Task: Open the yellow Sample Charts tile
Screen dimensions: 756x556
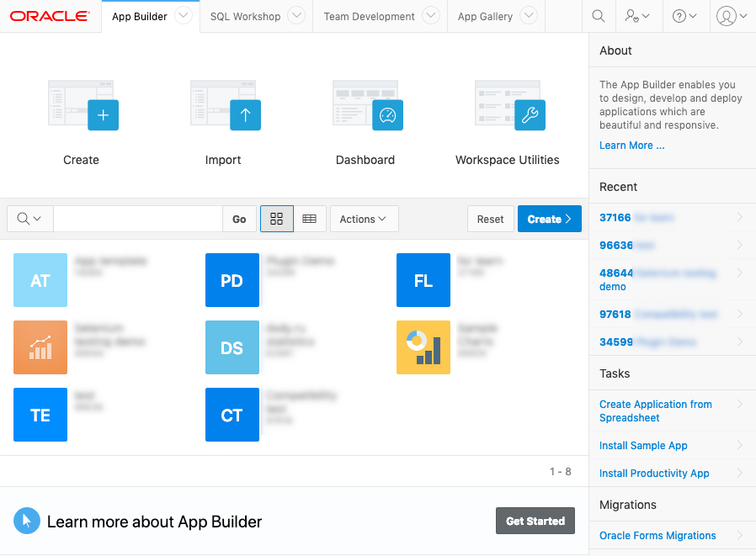Action: (x=423, y=347)
